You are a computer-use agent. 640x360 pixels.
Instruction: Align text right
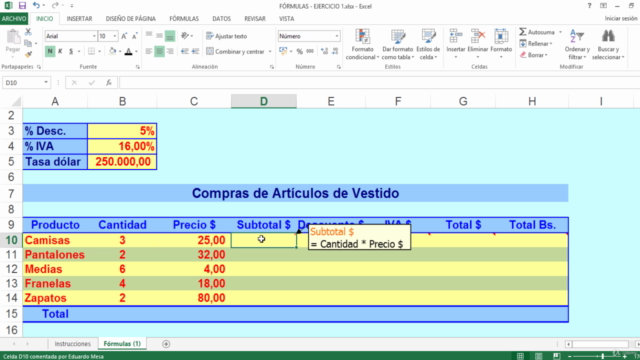coord(170,51)
